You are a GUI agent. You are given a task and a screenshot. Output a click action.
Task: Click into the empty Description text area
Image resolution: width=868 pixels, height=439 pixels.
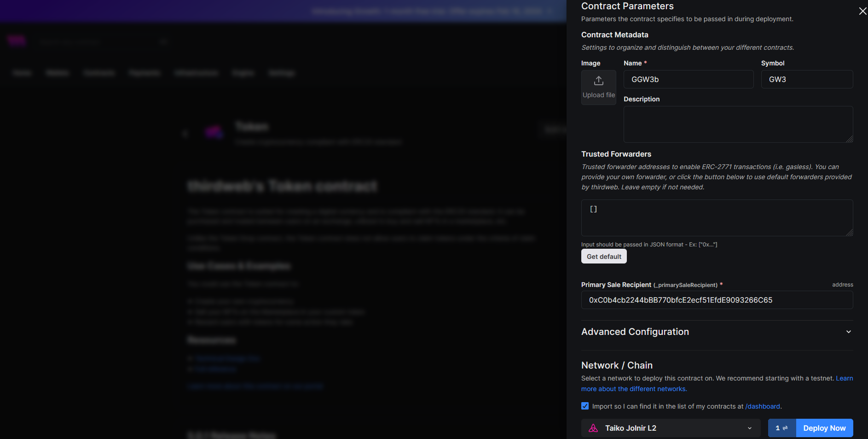pyautogui.click(x=738, y=124)
